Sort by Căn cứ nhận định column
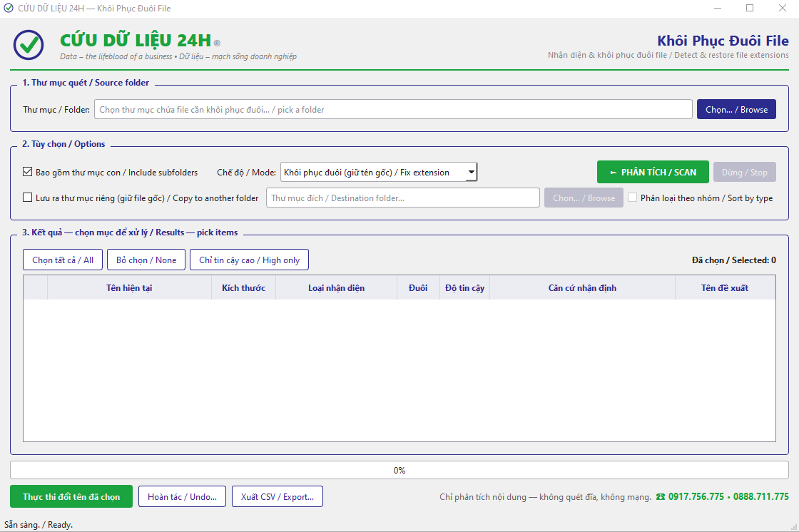The width and height of the screenshot is (799, 532). pyautogui.click(x=582, y=288)
